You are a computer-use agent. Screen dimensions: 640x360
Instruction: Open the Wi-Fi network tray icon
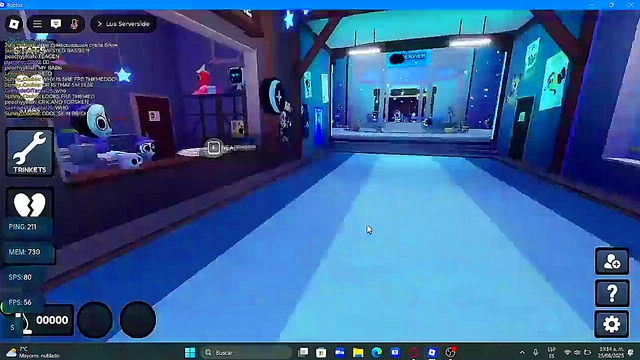pos(567,353)
